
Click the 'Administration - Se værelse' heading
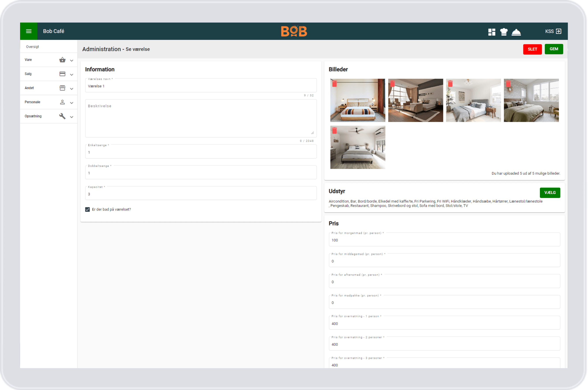pyautogui.click(x=116, y=49)
